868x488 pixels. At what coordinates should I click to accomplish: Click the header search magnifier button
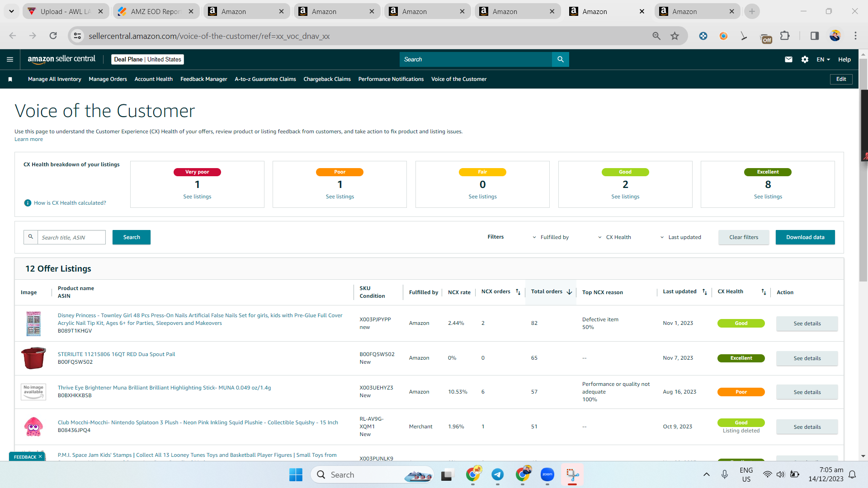561,59
